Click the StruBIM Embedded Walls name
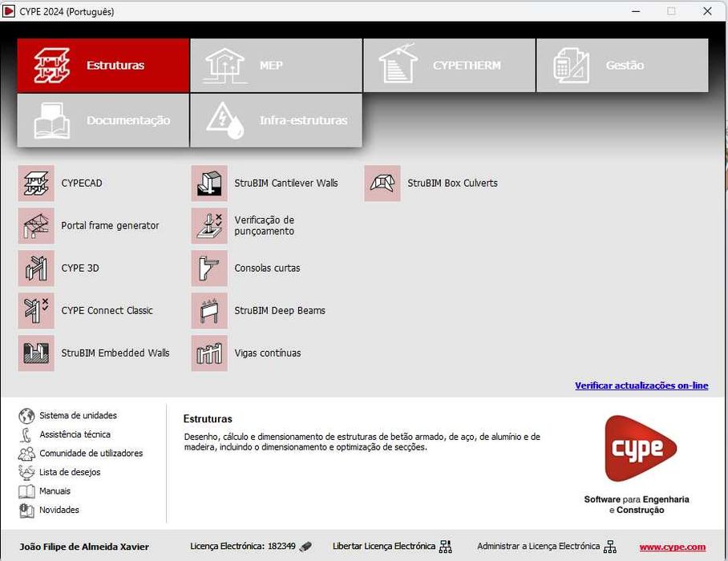Viewport: 728px width, 561px height. pyautogui.click(x=115, y=353)
